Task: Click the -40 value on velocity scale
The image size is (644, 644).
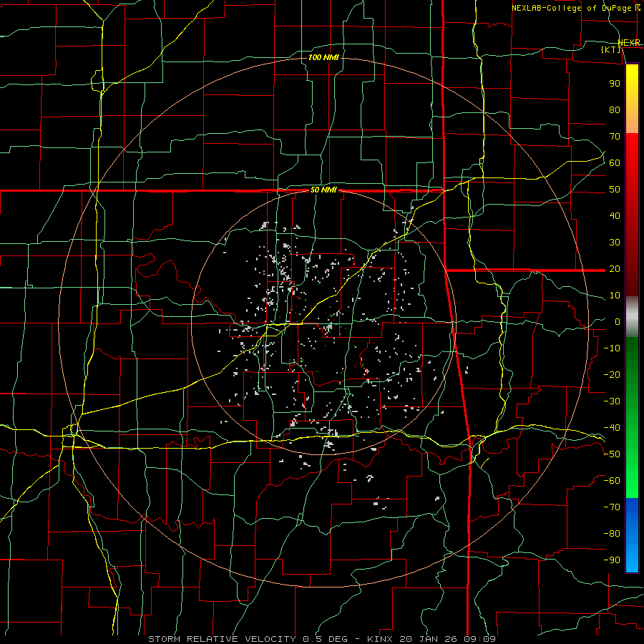Action: click(612, 428)
